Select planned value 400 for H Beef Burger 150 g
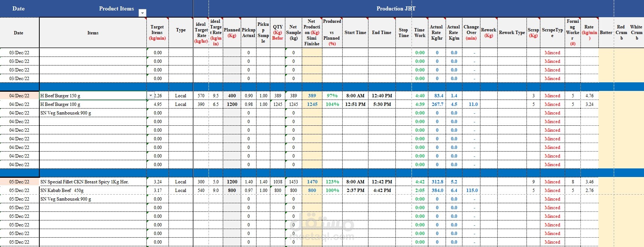This screenshot has width=644, height=247. pos(232,96)
